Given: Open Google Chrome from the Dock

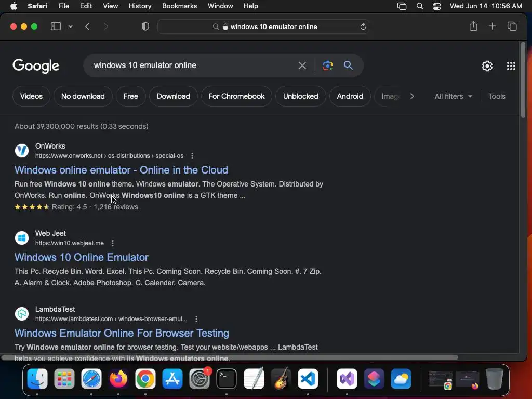Looking at the screenshot, I should tap(145, 379).
